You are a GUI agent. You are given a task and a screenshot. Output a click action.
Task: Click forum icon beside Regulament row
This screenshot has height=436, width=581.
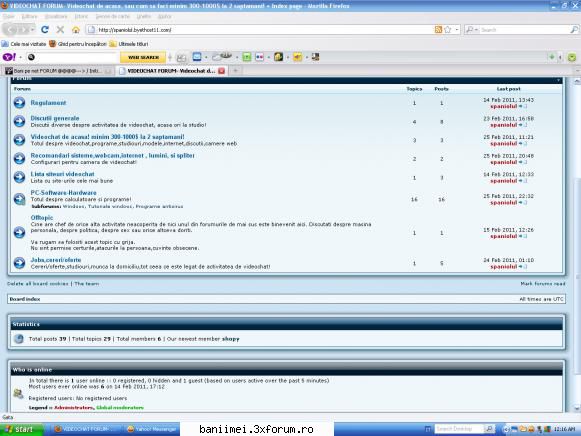(19, 103)
